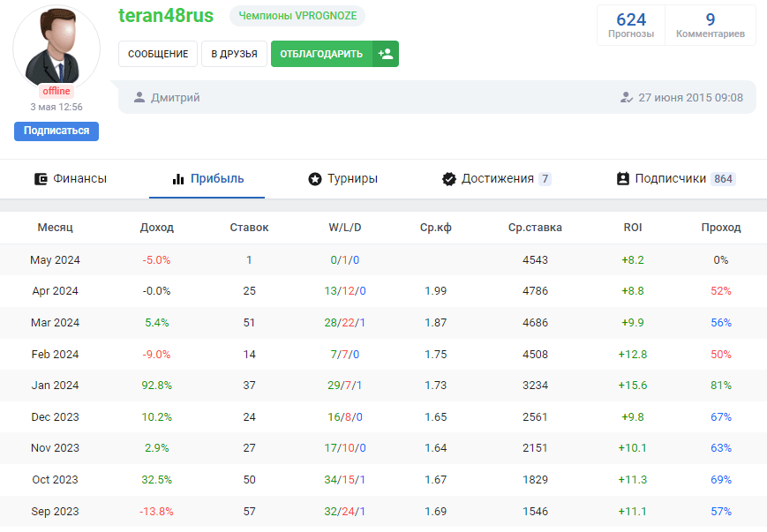This screenshot has height=532, width=767.
Task: Click the check badge icon beside Достижения
Action: tap(448, 179)
